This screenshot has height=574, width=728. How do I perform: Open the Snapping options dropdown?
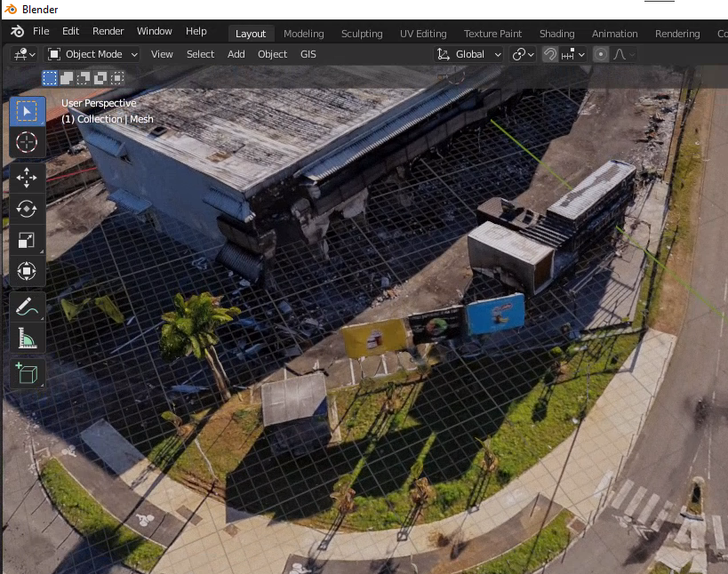pyautogui.click(x=573, y=54)
